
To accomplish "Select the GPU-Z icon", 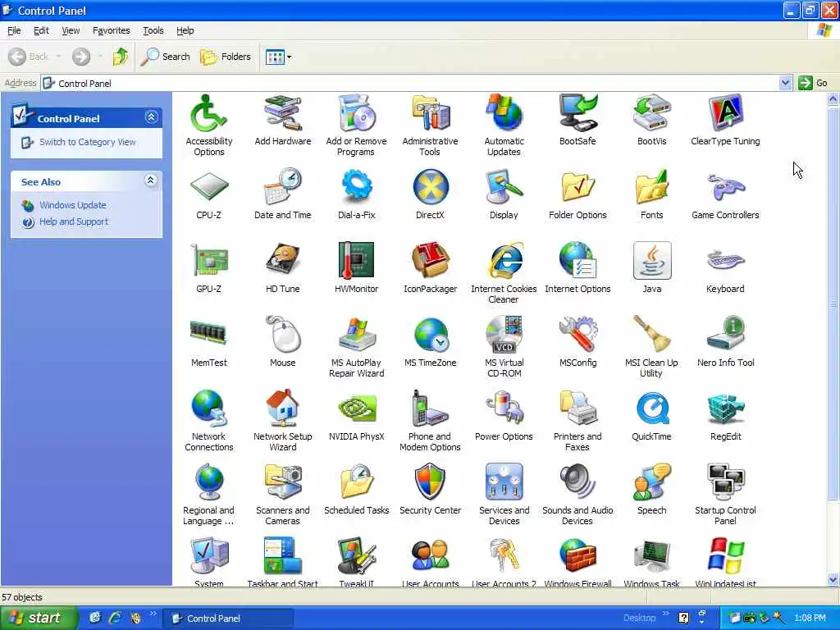I will point(209,261).
